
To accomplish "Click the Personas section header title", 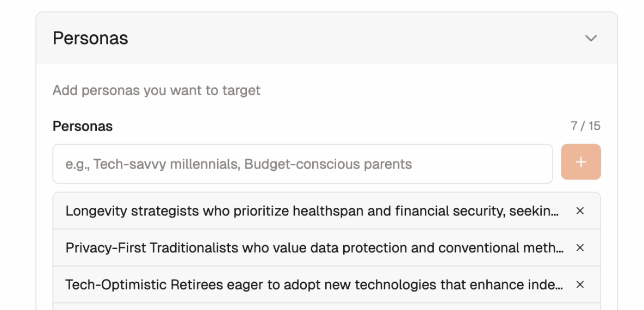I will pos(90,39).
